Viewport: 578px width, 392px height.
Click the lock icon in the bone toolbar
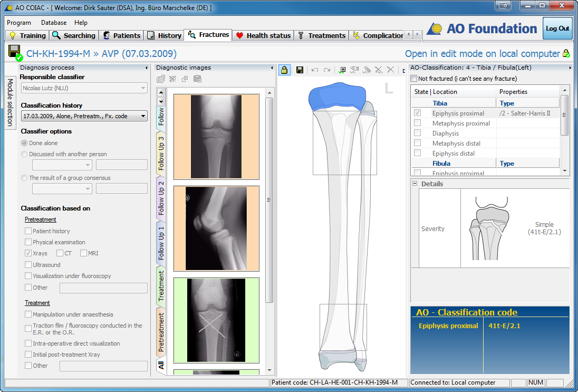tap(284, 70)
